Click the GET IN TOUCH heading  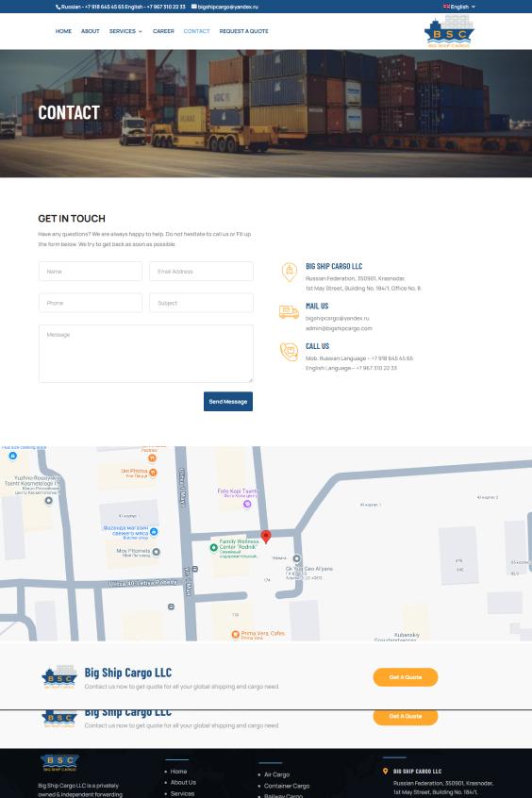tap(72, 218)
